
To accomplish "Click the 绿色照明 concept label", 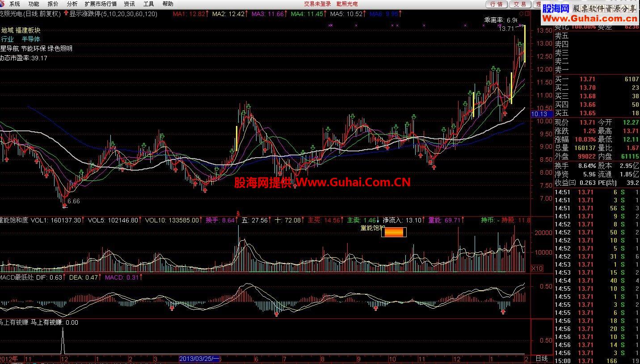I will point(60,48).
